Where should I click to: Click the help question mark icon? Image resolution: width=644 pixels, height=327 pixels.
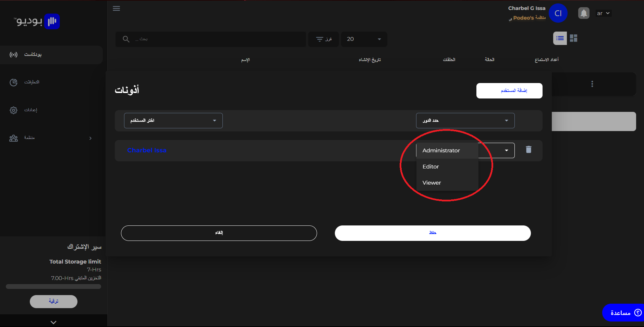click(x=638, y=313)
